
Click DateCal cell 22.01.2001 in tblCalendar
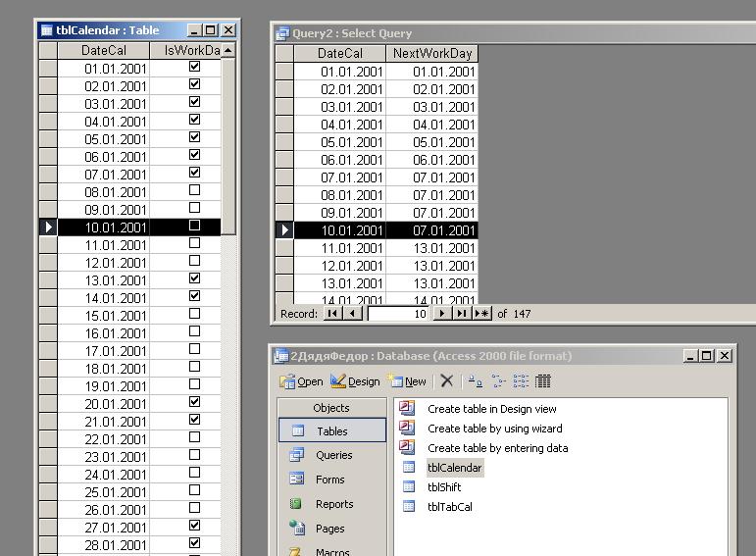pos(104,439)
